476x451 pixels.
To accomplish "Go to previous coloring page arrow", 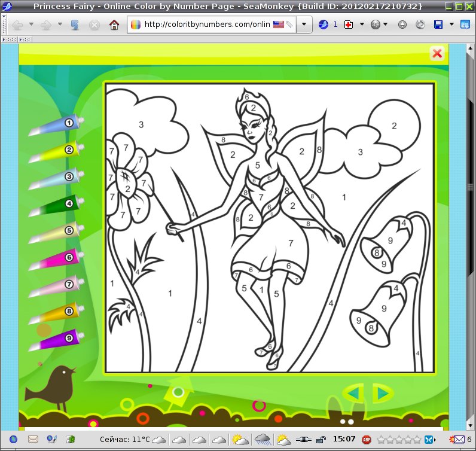I will tap(353, 394).
